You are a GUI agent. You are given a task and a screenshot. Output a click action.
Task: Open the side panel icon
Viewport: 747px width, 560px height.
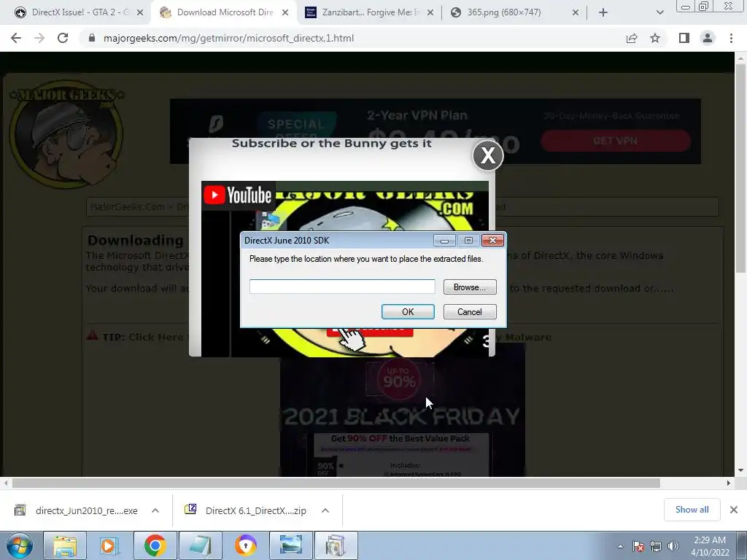point(684,38)
